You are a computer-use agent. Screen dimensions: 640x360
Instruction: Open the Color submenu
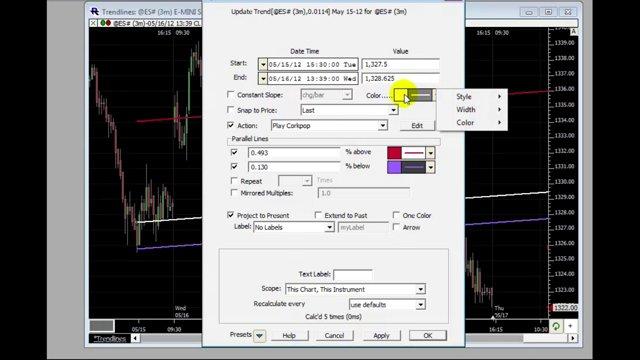pos(472,122)
